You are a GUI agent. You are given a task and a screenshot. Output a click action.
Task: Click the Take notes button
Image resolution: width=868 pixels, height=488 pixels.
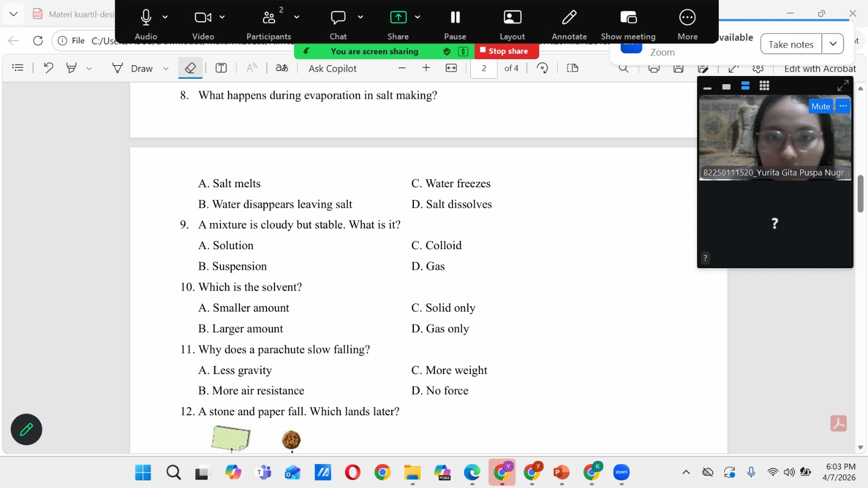(x=791, y=44)
